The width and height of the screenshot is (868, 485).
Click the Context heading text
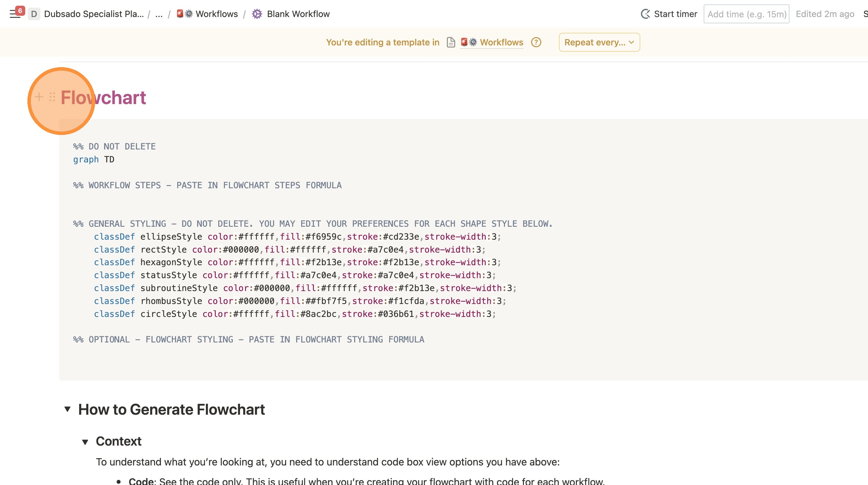pyautogui.click(x=119, y=441)
